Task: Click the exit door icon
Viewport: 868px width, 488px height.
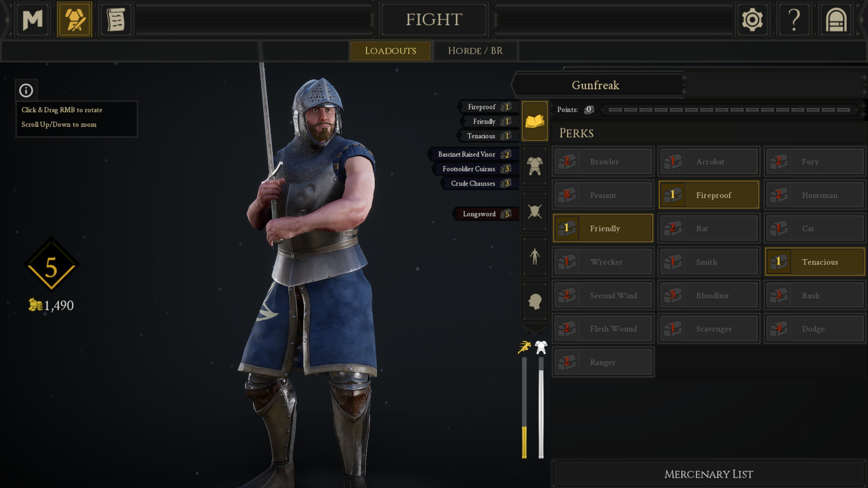Action: (x=836, y=20)
